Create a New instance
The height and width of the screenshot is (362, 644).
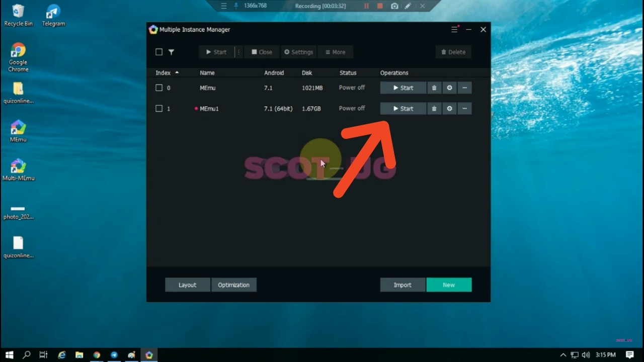click(449, 285)
